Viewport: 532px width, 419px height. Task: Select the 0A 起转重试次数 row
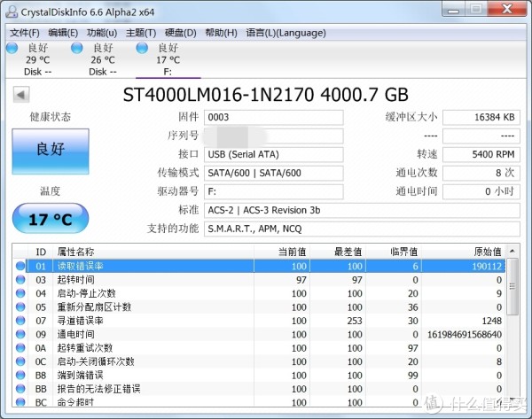(260, 348)
